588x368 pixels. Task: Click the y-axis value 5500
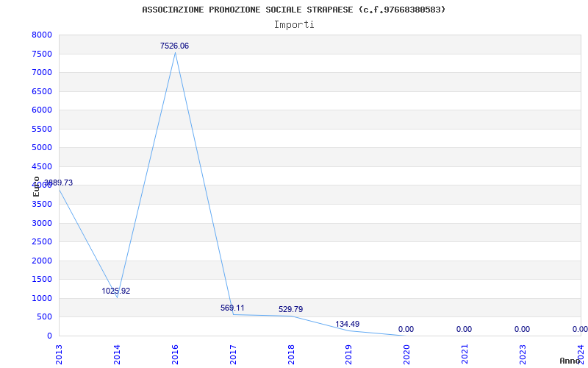42,129
